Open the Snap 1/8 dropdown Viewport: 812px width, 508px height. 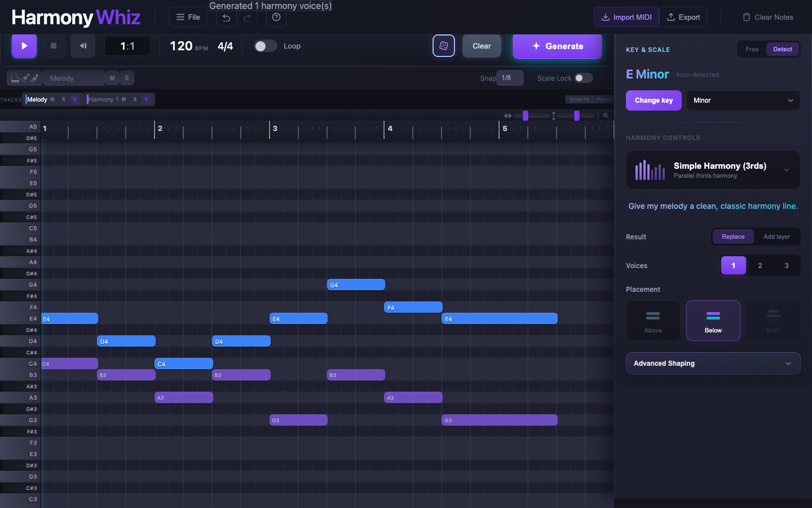(510, 78)
